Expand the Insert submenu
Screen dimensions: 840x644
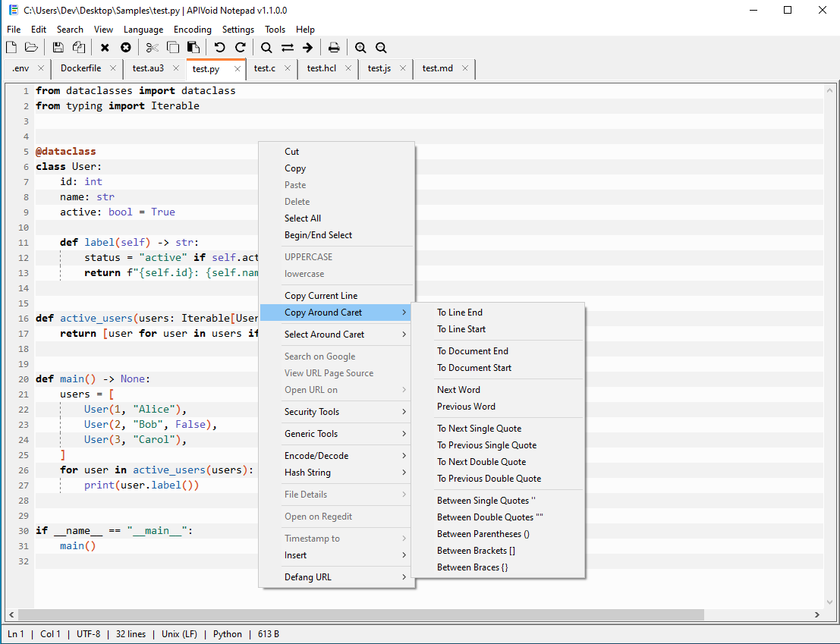[x=336, y=555]
